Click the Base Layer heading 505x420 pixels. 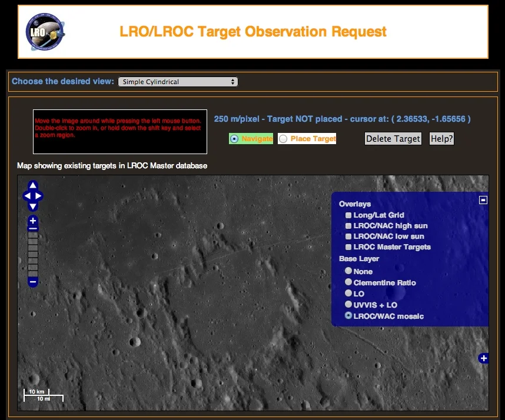coord(359,259)
